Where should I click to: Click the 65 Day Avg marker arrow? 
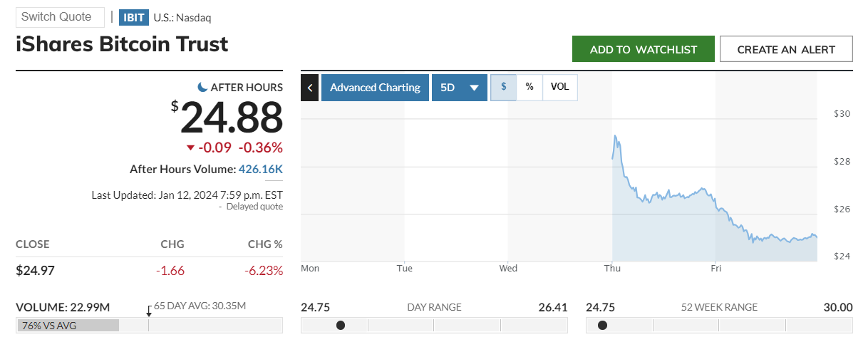[149, 311]
